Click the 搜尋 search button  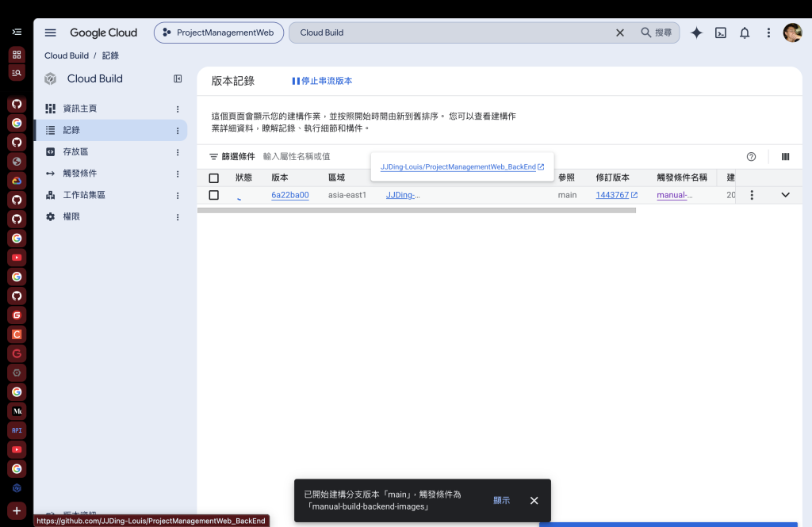coord(656,32)
